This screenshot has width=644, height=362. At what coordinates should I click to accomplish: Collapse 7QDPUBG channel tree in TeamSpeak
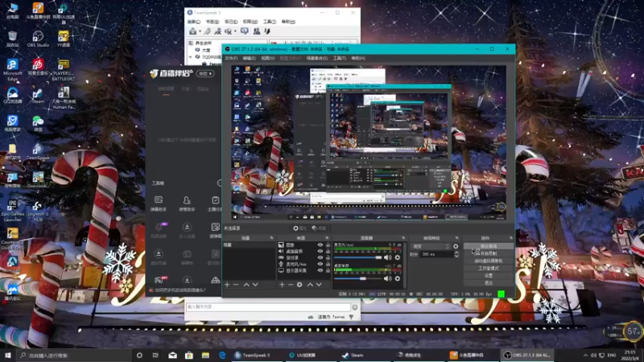pos(191,57)
